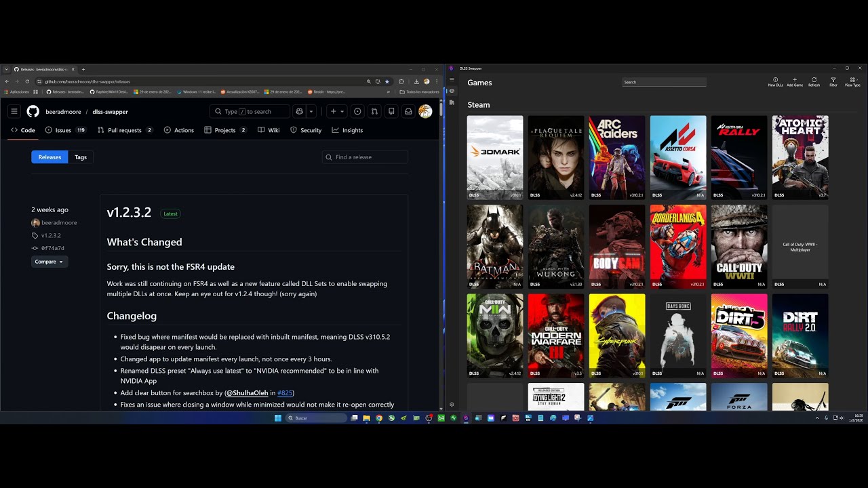Open the repositories icon in GitHub header
Viewport: 868px width, 488px height.
coord(391,111)
